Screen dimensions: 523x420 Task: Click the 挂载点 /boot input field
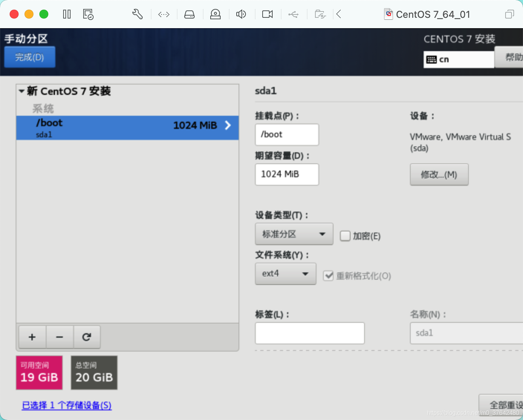287,134
